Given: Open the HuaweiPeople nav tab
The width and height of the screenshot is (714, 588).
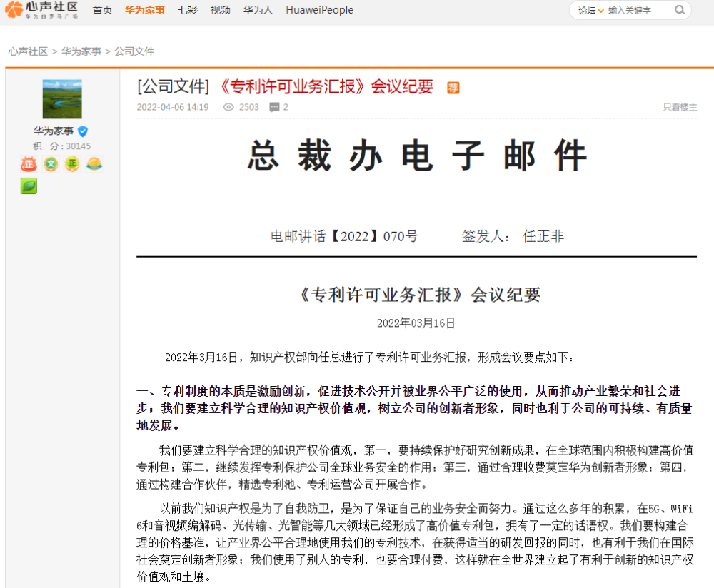Looking at the screenshot, I should [x=320, y=10].
